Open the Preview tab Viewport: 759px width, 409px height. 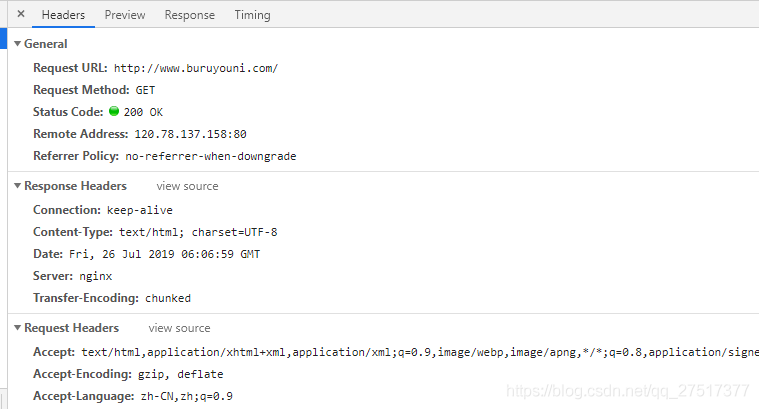coord(125,15)
